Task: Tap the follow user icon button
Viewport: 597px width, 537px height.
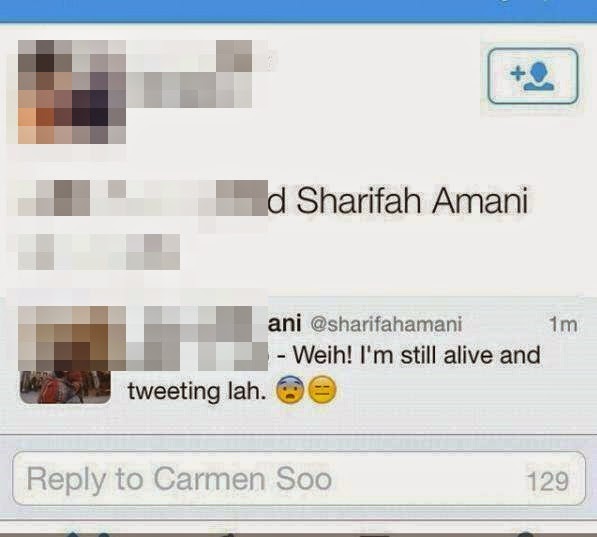Action: pos(533,76)
